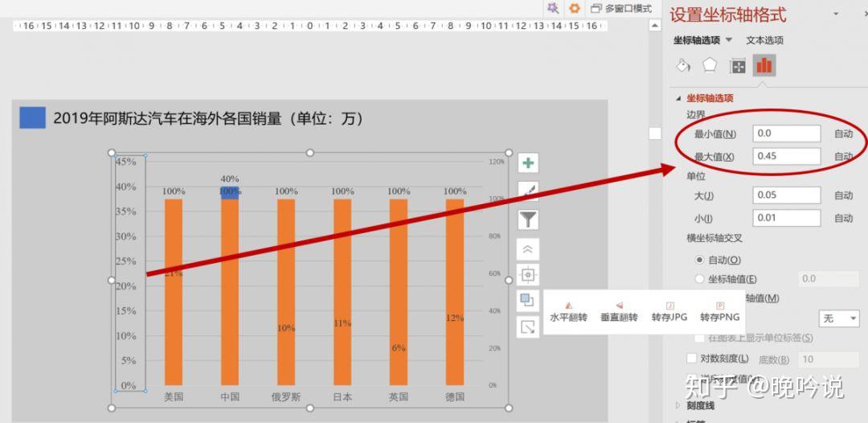Screen dimensions: 868x423
Task: Switch to 多窗口模式 multi-window mode
Action: [621, 8]
